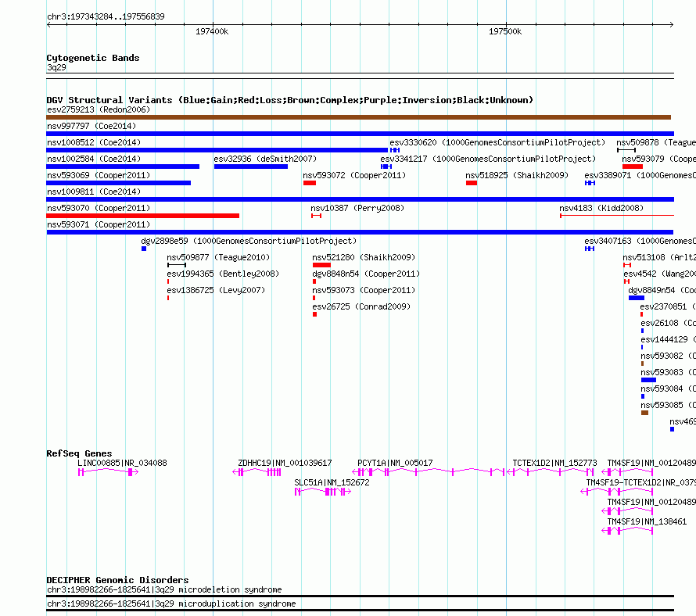Click the esv1444129 variant label

click(668, 339)
